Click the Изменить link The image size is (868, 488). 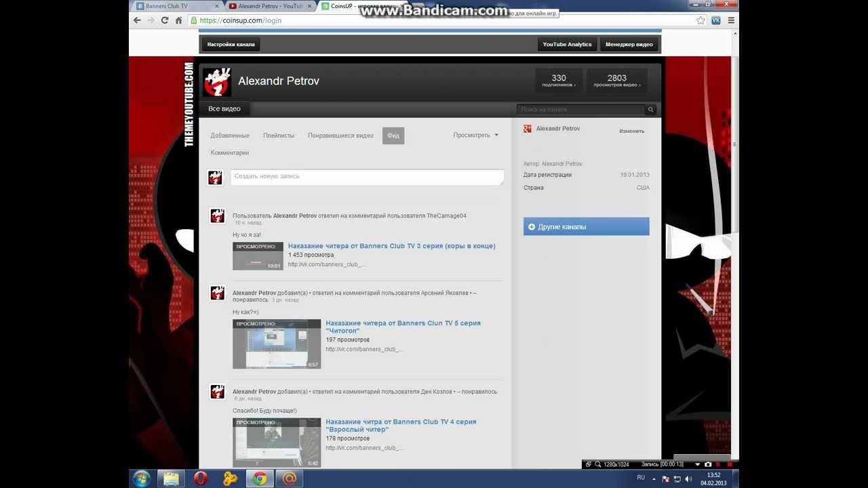[631, 131]
